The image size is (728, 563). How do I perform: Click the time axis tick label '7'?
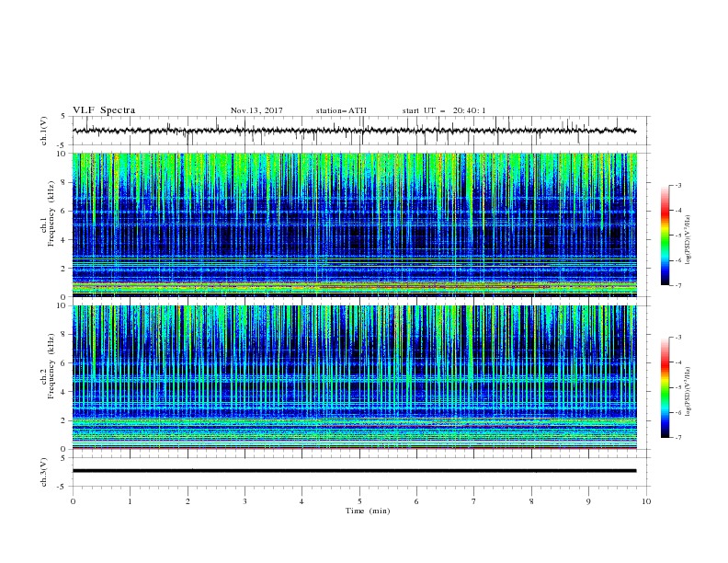click(474, 501)
